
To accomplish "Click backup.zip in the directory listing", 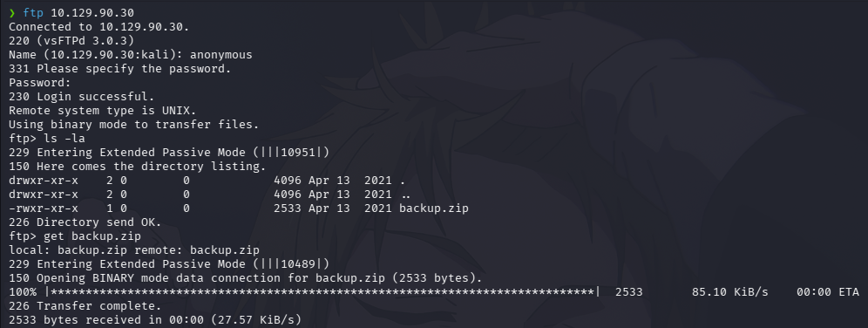I will tap(433, 208).
